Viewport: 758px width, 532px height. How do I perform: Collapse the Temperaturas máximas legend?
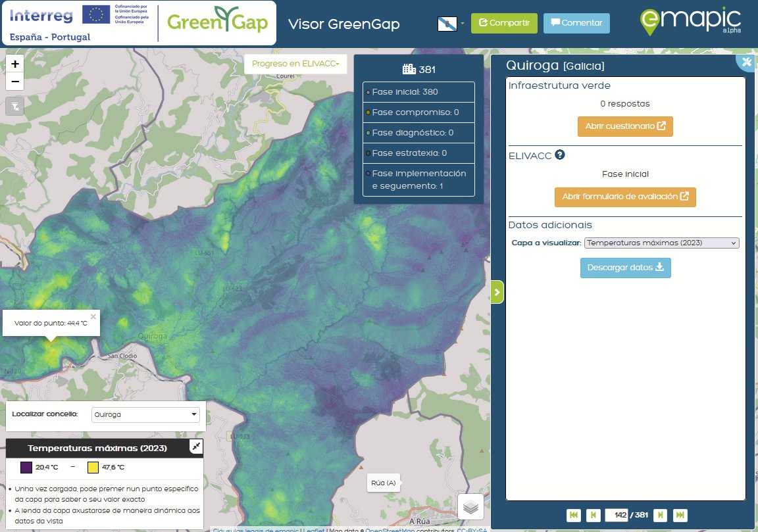[x=196, y=447]
